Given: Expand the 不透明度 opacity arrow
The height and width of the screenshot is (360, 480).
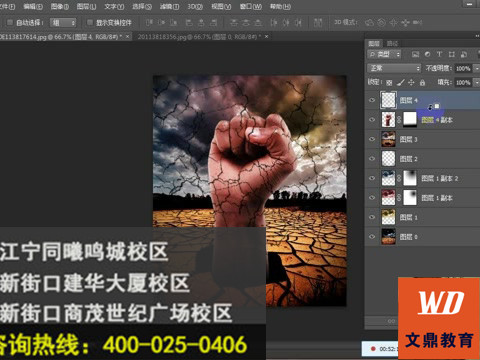Looking at the screenshot, I should pos(477,68).
